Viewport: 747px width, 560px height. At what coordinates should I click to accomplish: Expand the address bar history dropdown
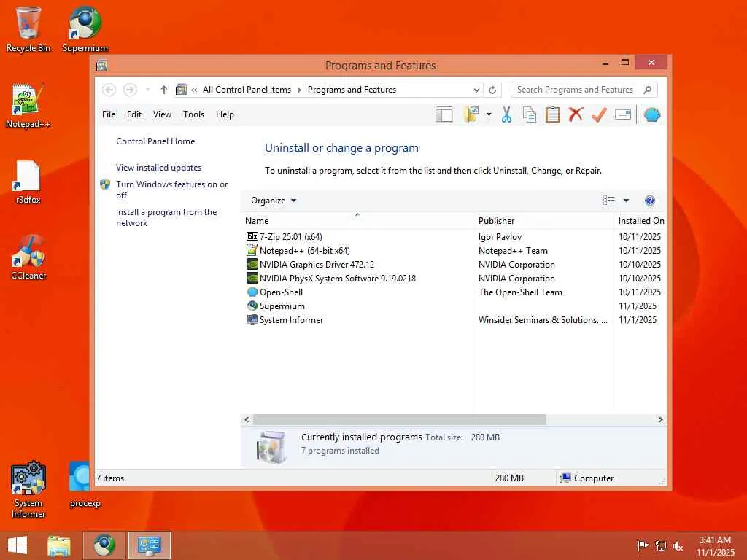476,90
